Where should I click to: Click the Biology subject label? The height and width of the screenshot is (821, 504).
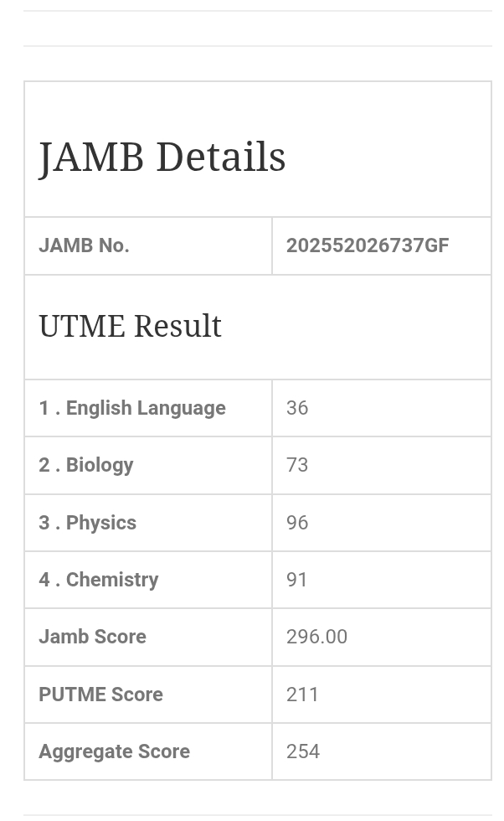(86, 465)
